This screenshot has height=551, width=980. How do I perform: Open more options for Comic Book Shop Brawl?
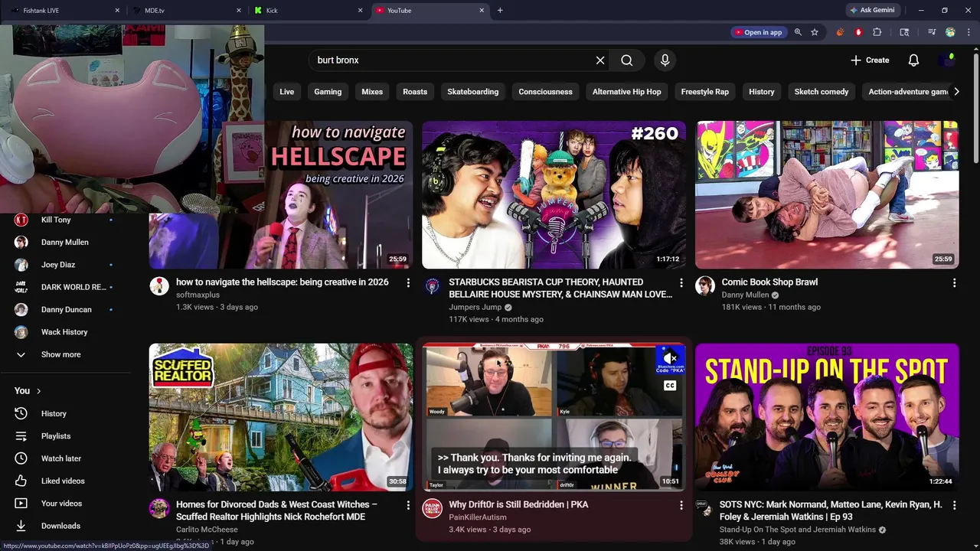[954, 283]
